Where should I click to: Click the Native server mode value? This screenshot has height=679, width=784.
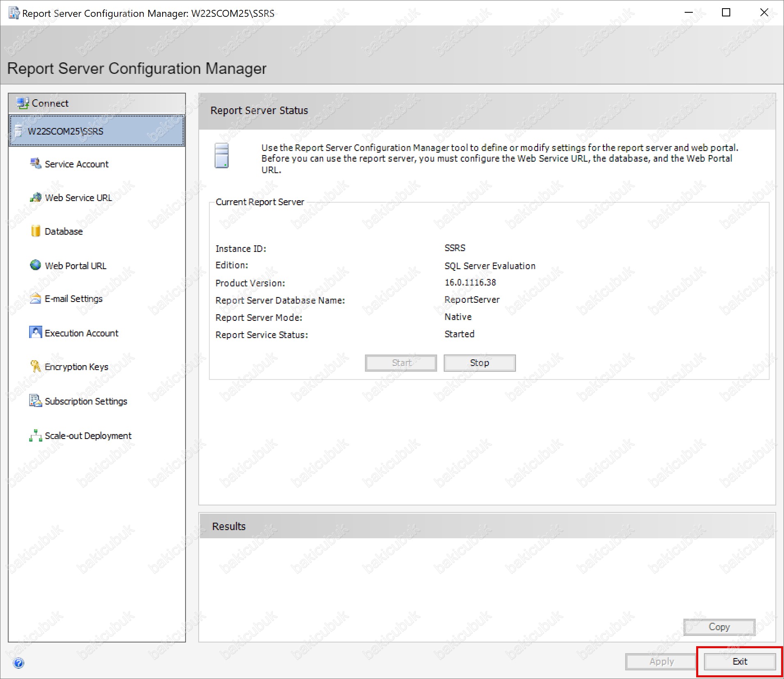(458, 317)
